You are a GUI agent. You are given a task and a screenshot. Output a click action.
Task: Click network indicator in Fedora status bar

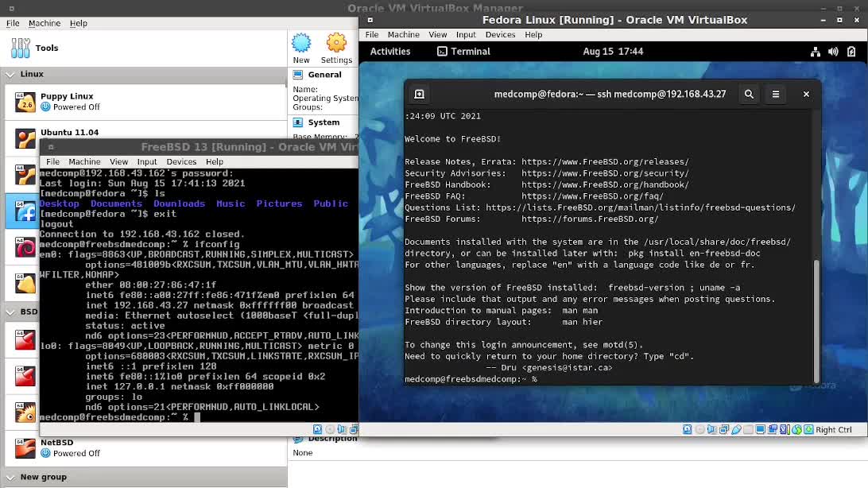[x=724, y=429]
